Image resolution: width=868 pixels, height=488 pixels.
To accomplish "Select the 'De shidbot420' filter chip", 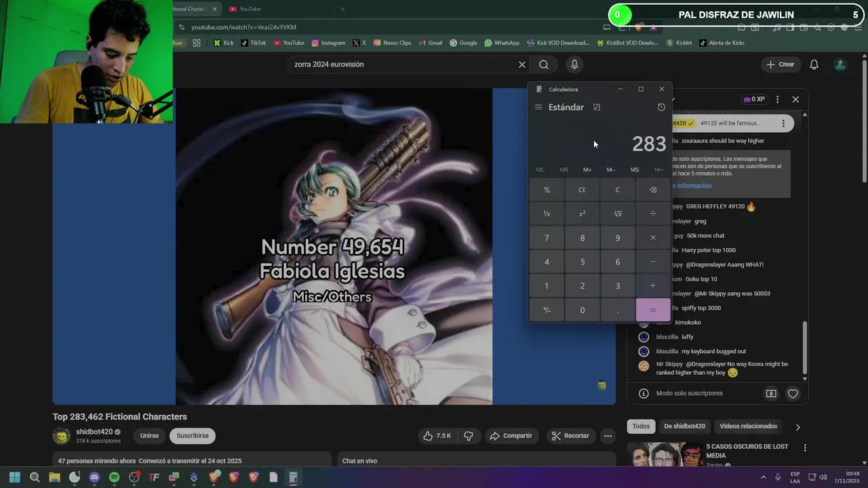I will pyautogui.click(x=685, y=426).
